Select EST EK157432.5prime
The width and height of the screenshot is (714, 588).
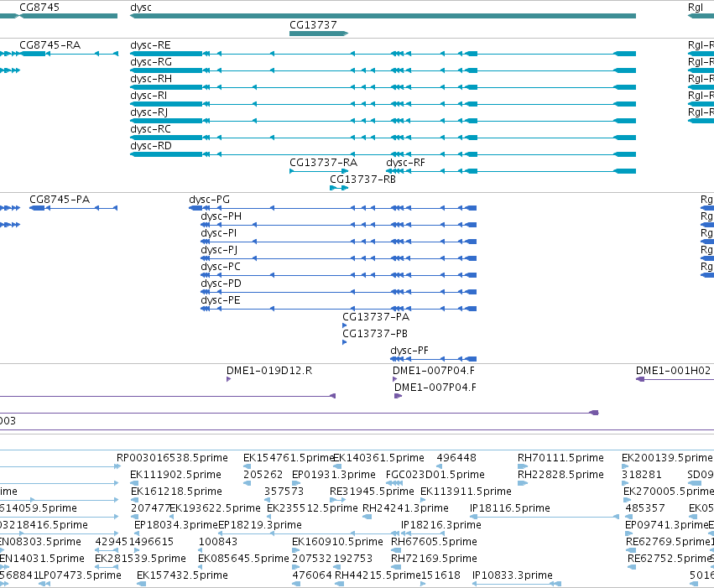(x=141, y=584)
